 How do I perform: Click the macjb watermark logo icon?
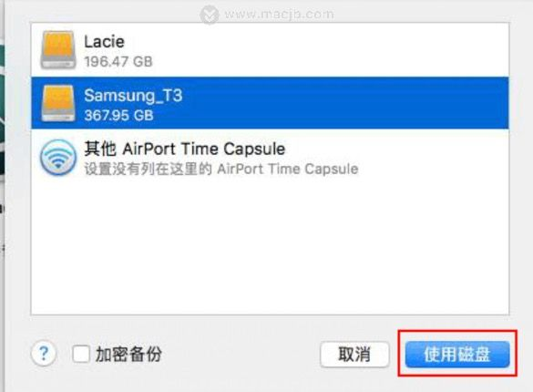(x=210, y=15)
